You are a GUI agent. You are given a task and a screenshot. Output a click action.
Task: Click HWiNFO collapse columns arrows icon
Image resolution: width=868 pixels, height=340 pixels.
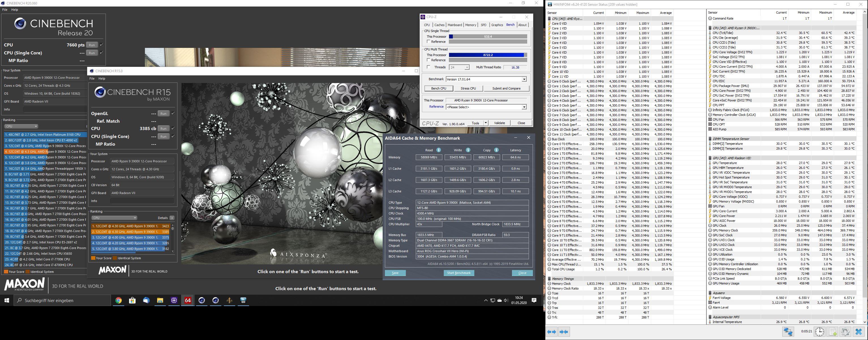564,332
